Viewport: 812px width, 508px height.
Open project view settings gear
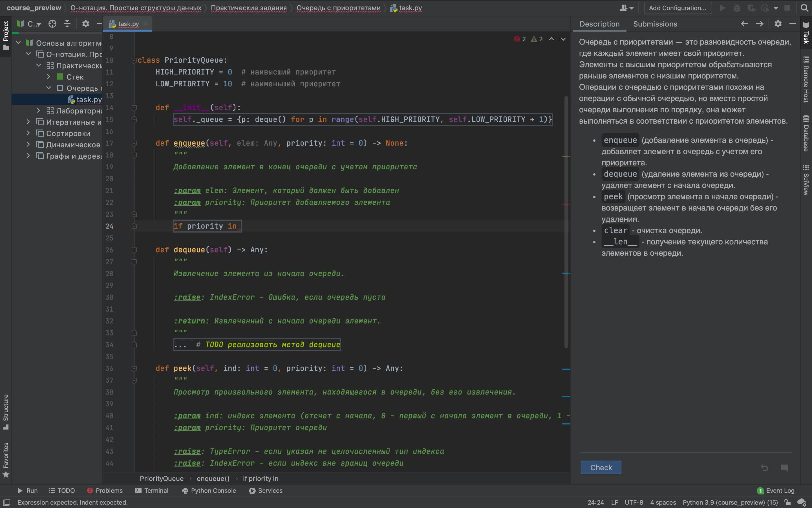(85, 24)
